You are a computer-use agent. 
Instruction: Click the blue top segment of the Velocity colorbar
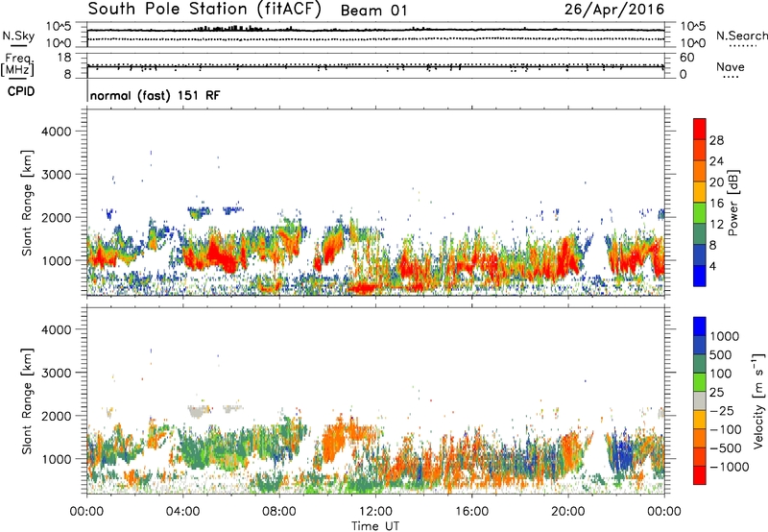coord(700,326)
